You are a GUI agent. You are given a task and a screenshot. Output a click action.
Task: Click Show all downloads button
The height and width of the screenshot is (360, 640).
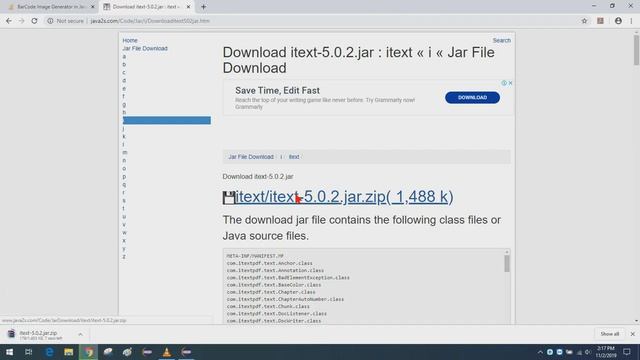609,334
